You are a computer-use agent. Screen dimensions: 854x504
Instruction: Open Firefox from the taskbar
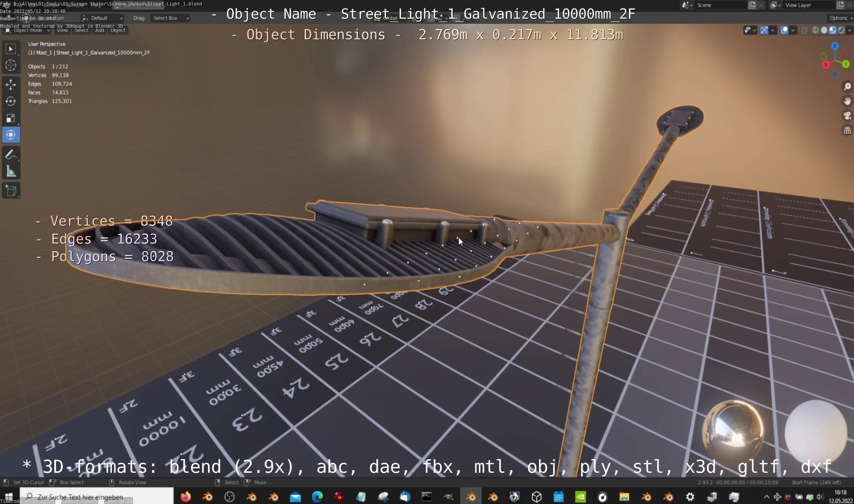pyautogui.click(x=186, y=497)
